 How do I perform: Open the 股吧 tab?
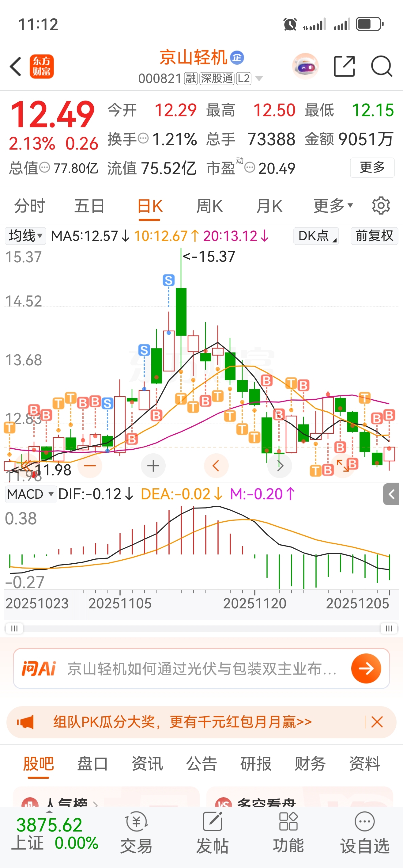(38, 763)
